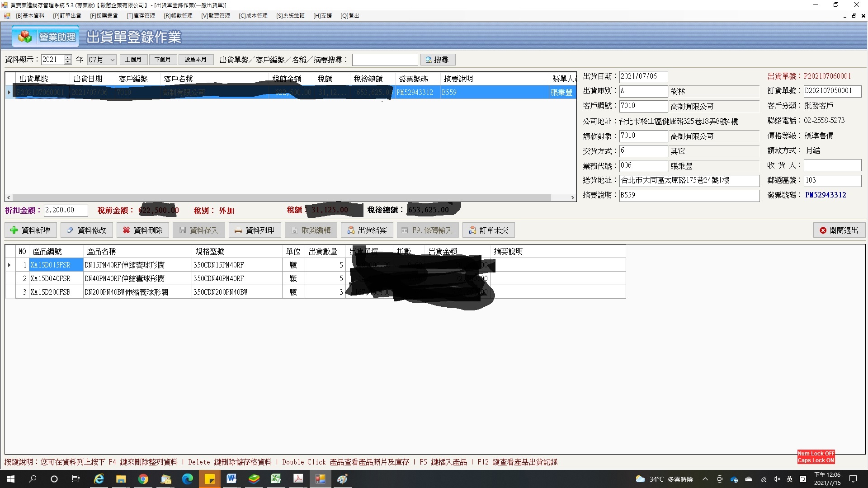Open Adobe Acrobat from taskbar

point(298,479)
